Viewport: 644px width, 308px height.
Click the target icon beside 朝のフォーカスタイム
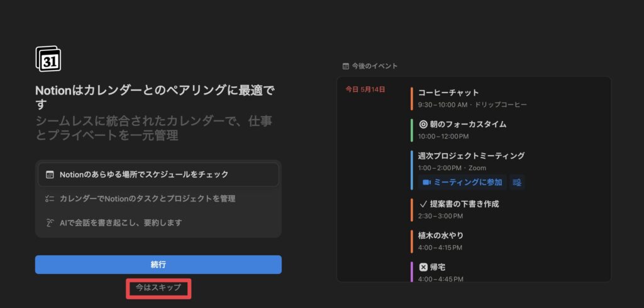tap(423, 124)
